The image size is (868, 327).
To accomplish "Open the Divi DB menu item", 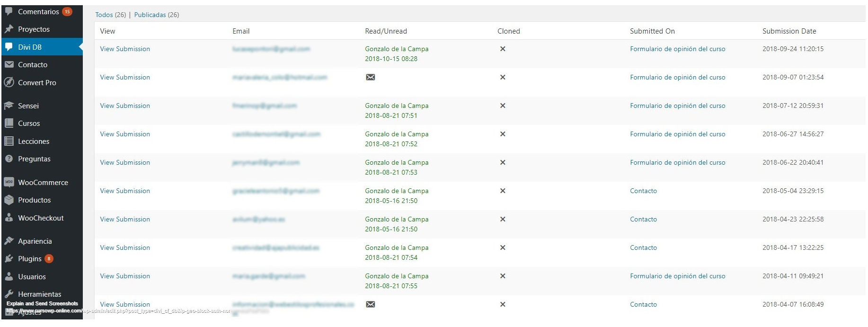I will (x=30, y=47).
